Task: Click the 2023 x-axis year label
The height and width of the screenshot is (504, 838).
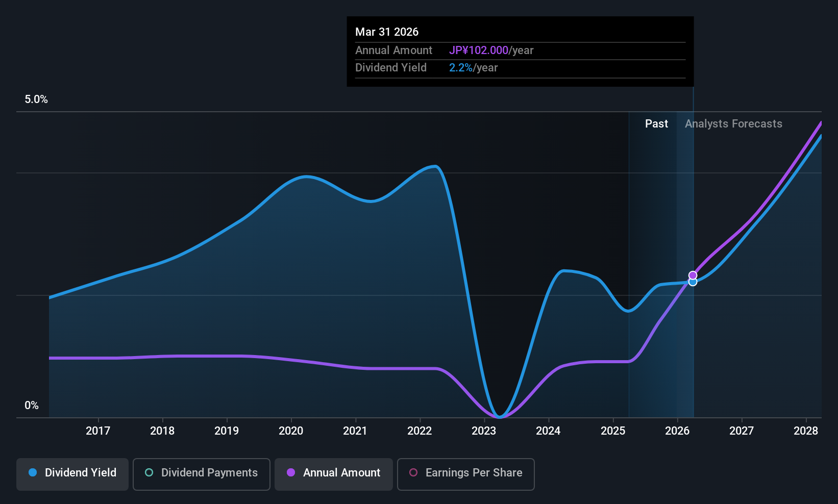Action: click(x=484, y=431)
